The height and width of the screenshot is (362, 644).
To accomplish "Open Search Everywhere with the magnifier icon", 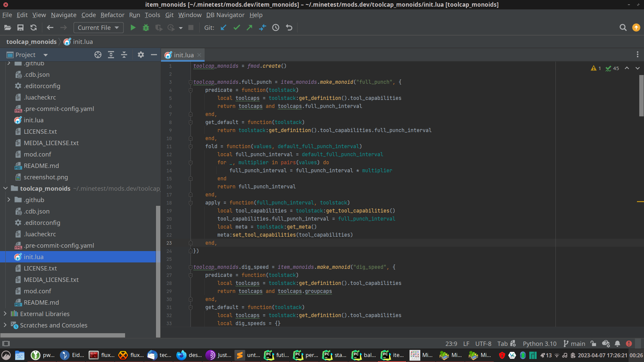I will click(x=623, y=28).
